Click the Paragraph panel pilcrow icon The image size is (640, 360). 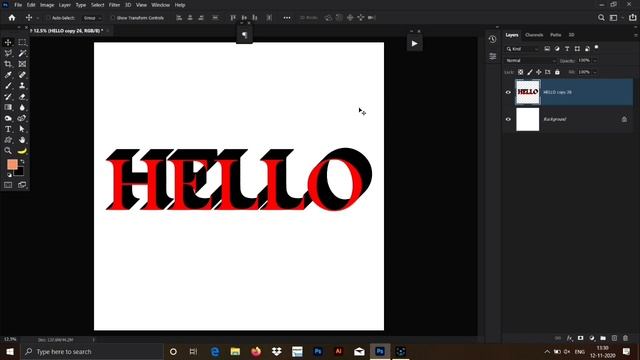click(x=244, y=35)
